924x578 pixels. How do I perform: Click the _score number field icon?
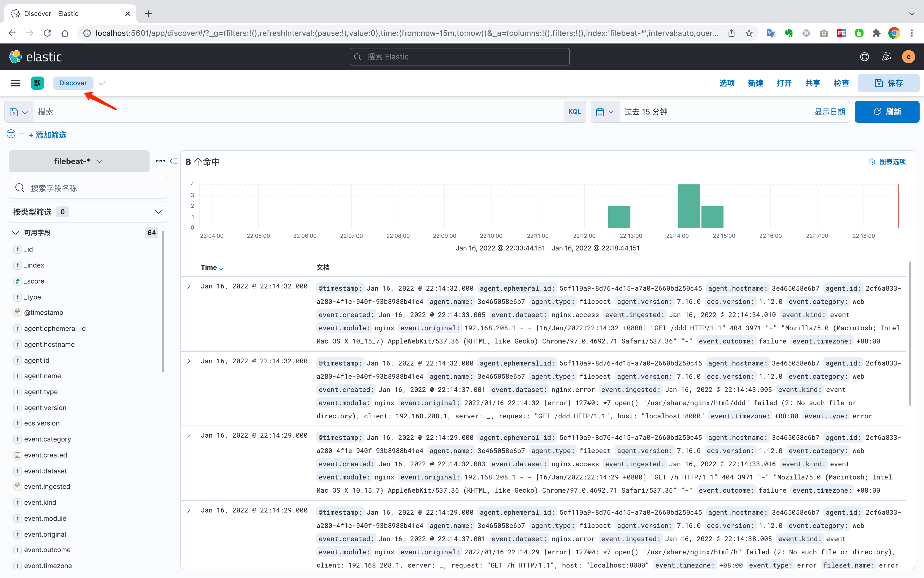(x=18, y=281)
